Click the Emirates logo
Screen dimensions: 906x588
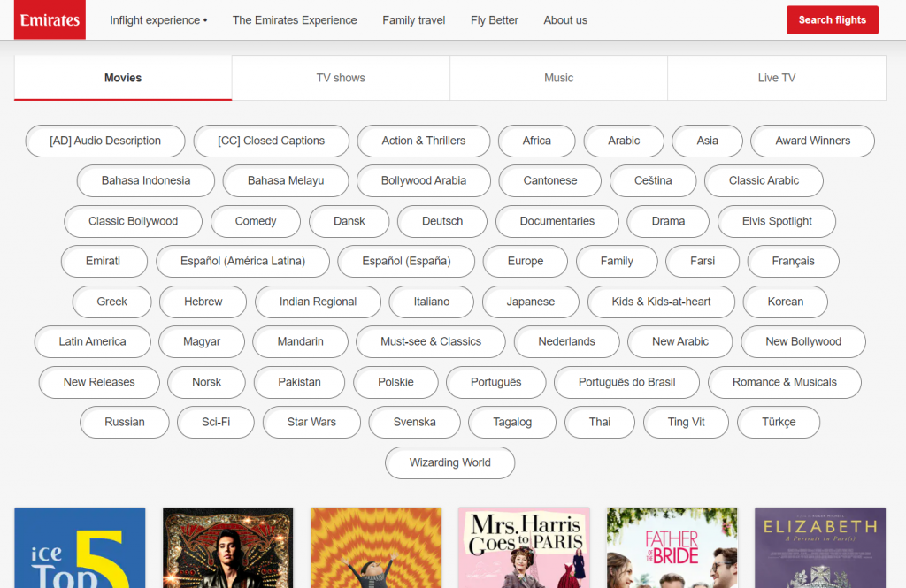[50, 19]
